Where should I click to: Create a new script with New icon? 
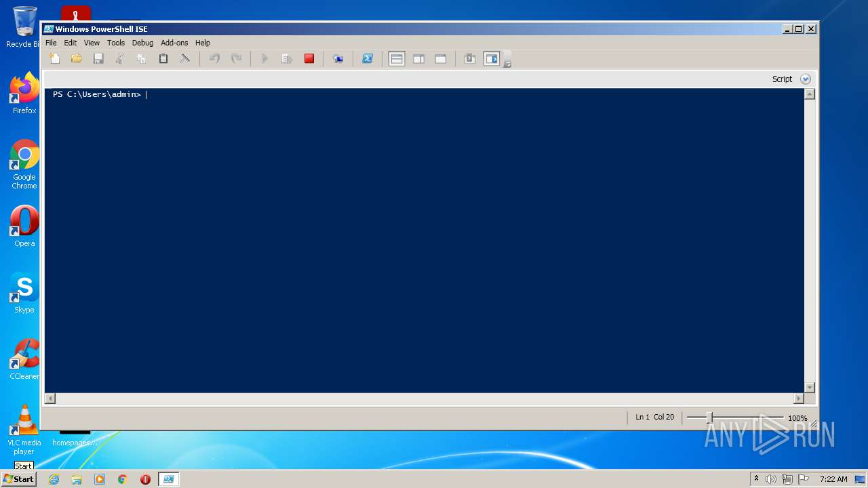point(55,59)
